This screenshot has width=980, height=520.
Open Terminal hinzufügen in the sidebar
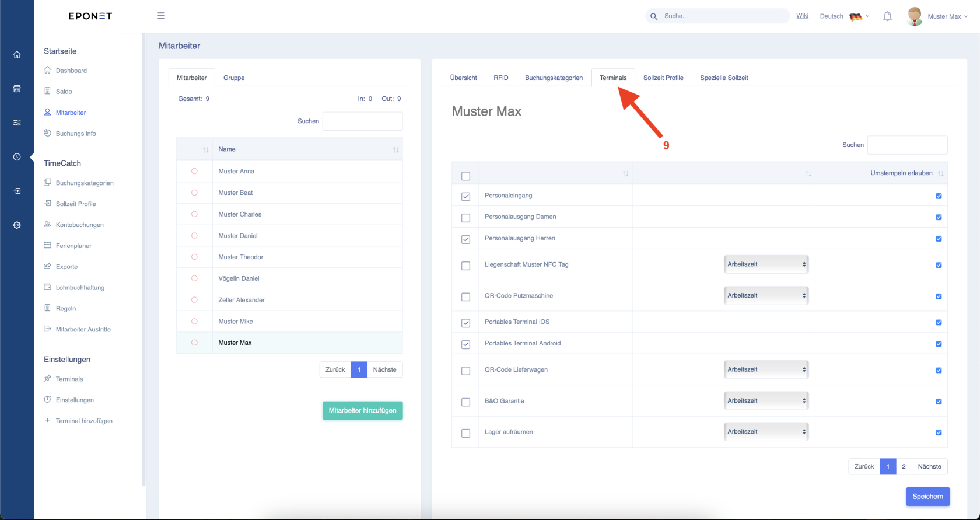coord(84,421)
